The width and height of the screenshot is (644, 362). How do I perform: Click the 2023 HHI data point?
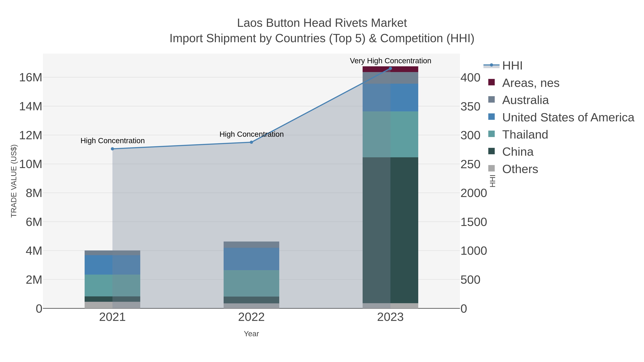point(391,68)
